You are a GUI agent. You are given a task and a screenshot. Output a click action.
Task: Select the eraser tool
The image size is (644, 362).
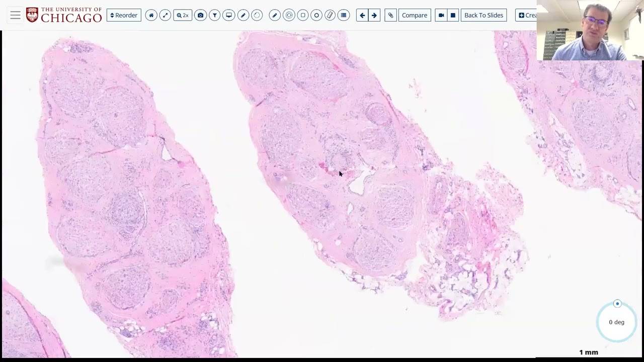[330, 15]
